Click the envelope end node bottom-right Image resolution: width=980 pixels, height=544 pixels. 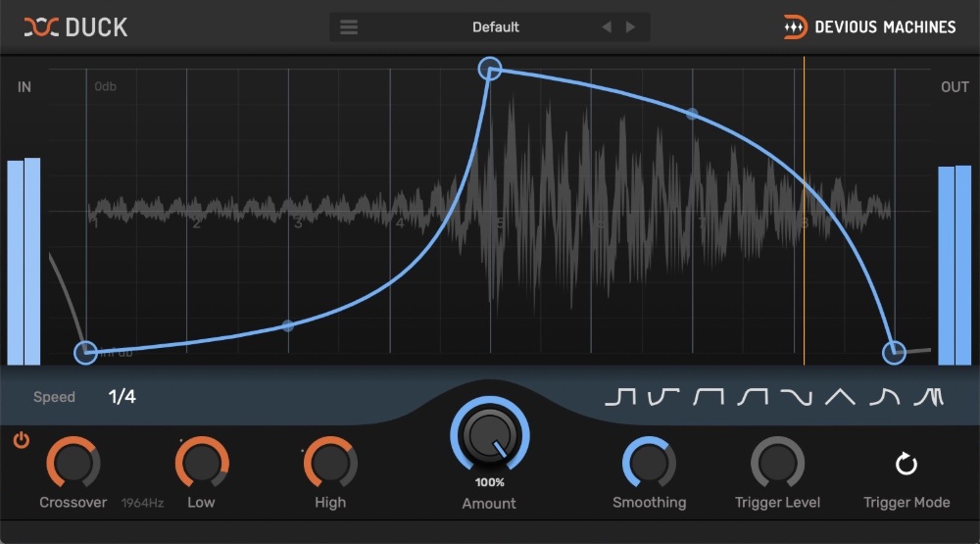coord(894,353)
